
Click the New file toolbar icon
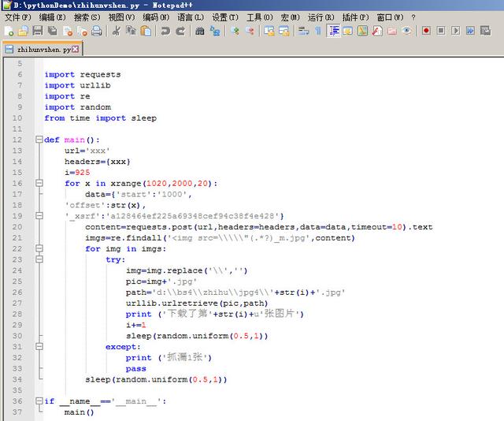coord(9,31)
